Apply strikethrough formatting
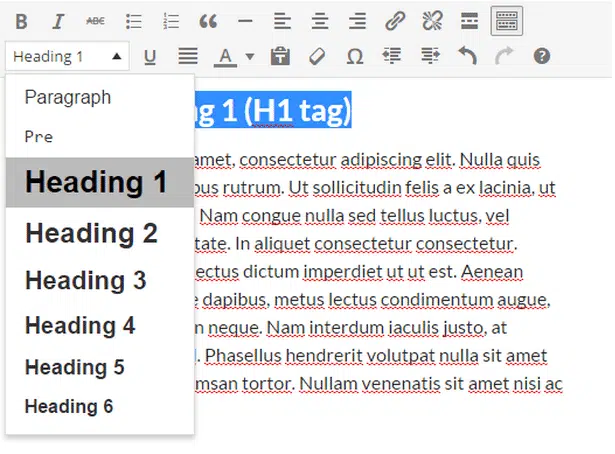The image size is (615, 454). [95, 21]
